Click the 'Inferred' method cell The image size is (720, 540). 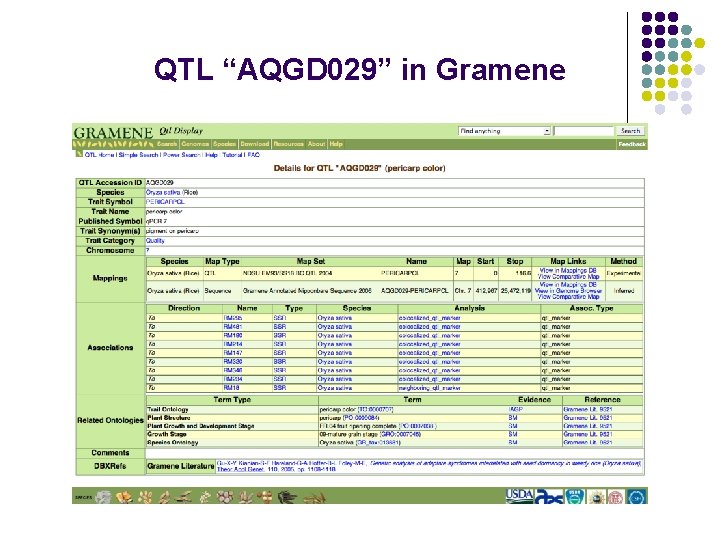point(624,291)
